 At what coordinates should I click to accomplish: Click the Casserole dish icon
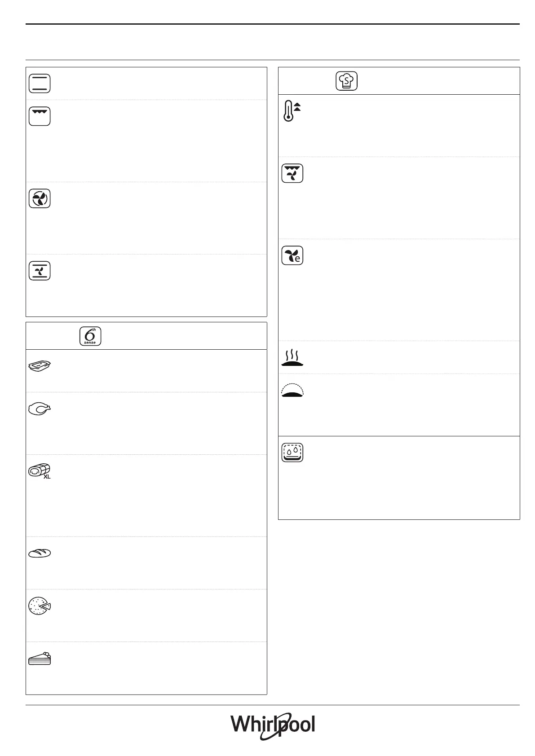coord(40,366)
